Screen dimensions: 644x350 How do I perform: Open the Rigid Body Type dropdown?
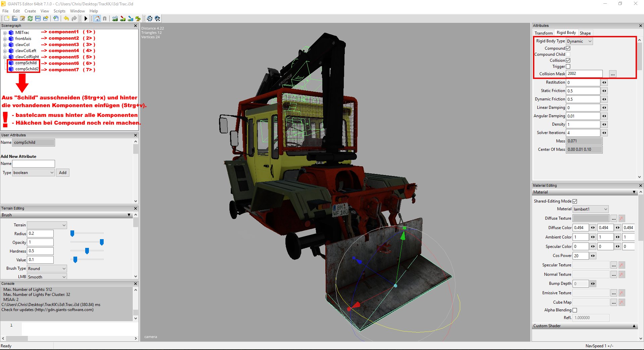[579, 41]
